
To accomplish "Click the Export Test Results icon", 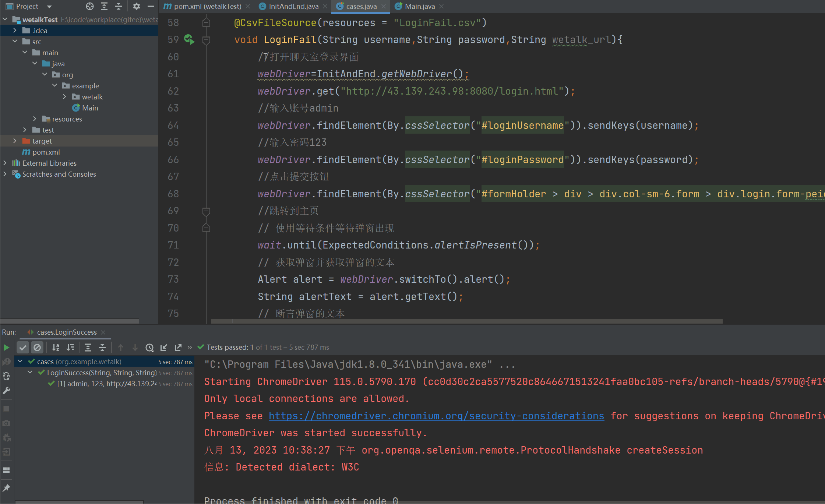I will pos(178,347).
